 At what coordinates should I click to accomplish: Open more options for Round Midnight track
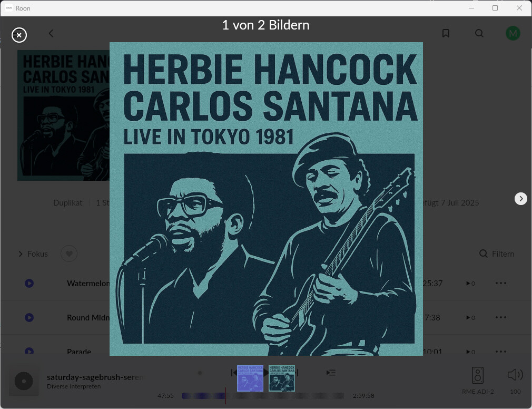pos(501,317)
